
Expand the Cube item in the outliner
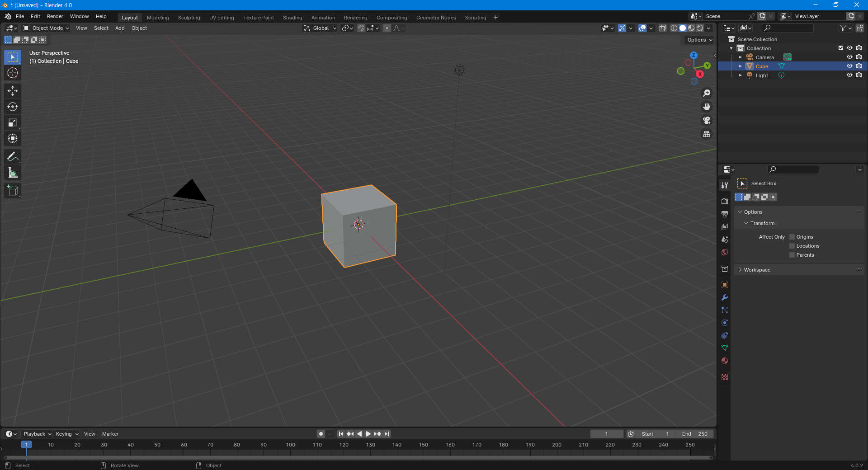(741, 66)
